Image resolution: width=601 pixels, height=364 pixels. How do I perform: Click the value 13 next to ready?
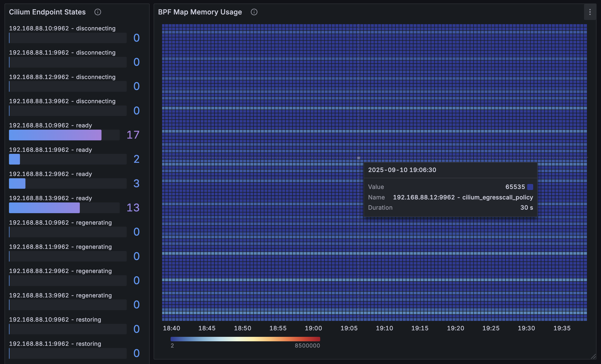point(133,208)
